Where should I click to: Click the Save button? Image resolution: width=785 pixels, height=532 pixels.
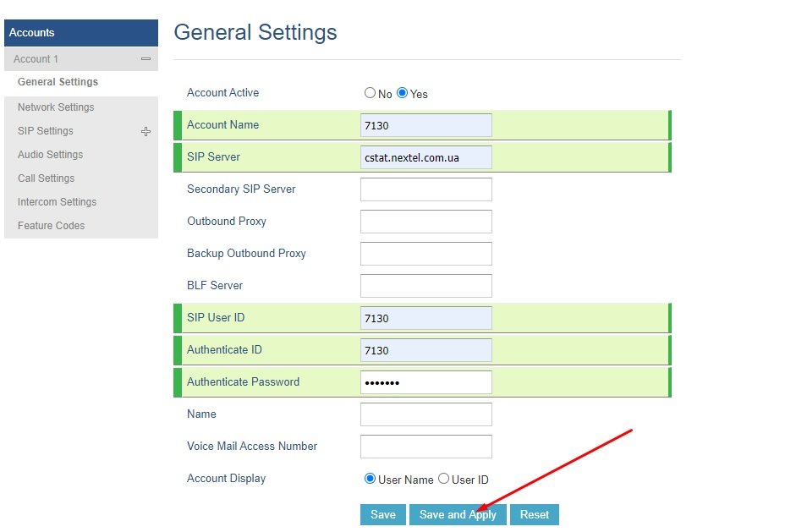(382, 514)
